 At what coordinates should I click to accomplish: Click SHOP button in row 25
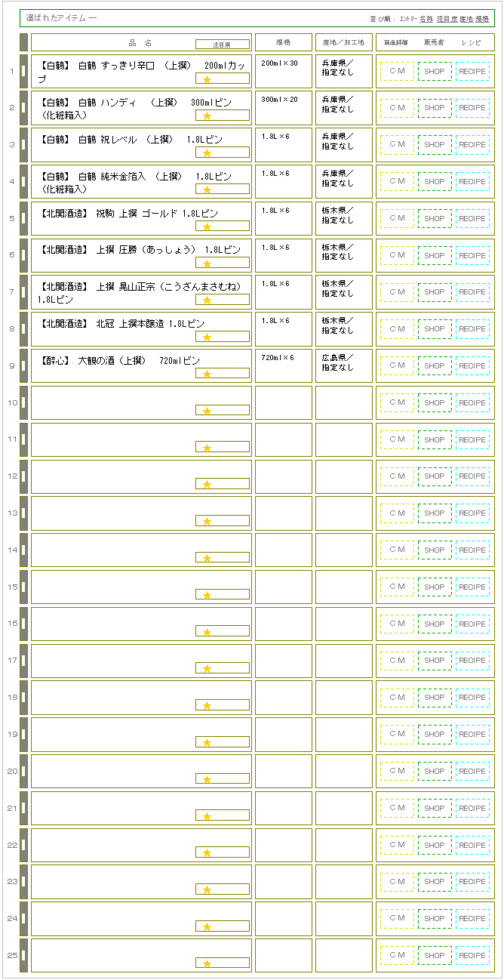click(x=435, y=956)
